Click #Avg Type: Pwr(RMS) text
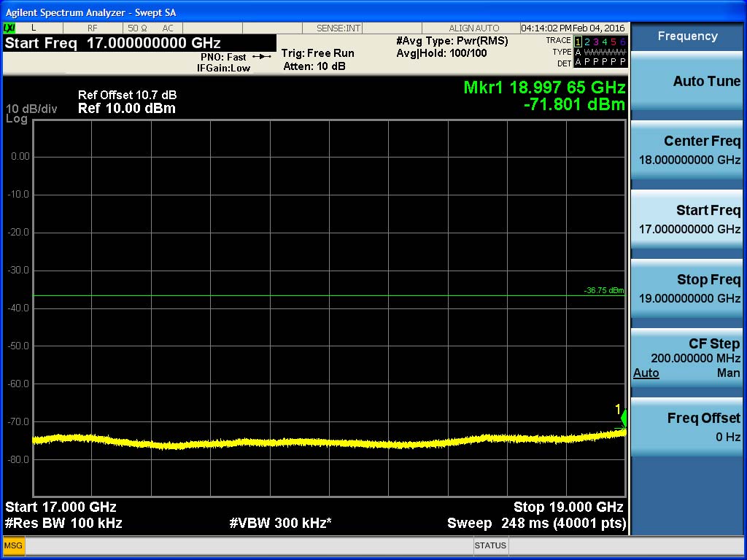The height and width of the screenshot is (560, 747). (452, 42)
